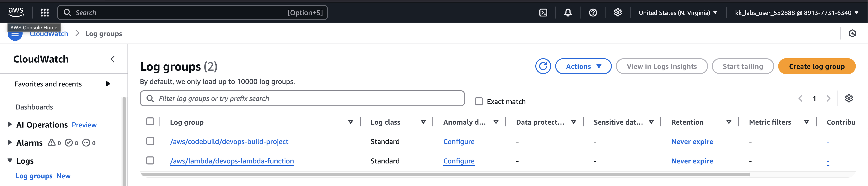The height and width of the screenshot is (186, 868).
Task: Launch CloudShell from the top bar
Action: click(x=543, y=13)
